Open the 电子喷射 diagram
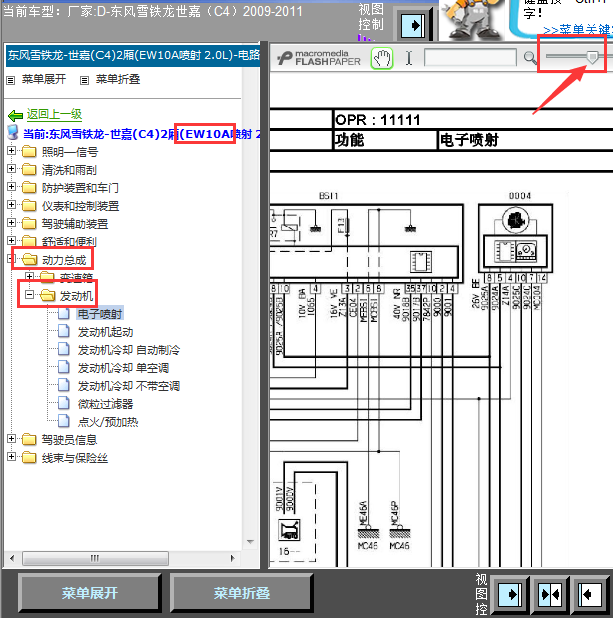This screenshot has height=618, width=613. pos(100,314)
